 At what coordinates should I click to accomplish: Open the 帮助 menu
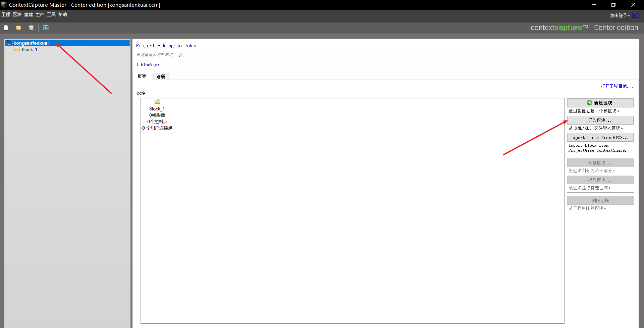(x=63, y=14)
